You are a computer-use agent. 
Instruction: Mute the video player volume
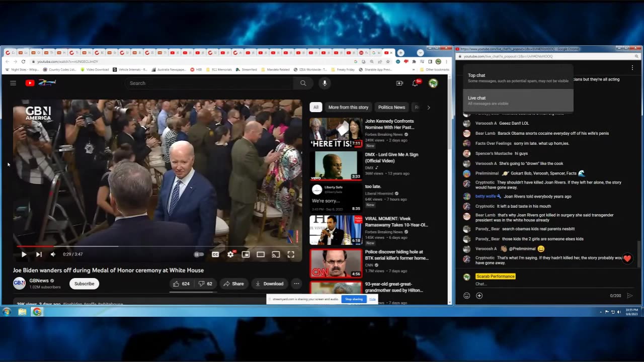coord(53,254)
